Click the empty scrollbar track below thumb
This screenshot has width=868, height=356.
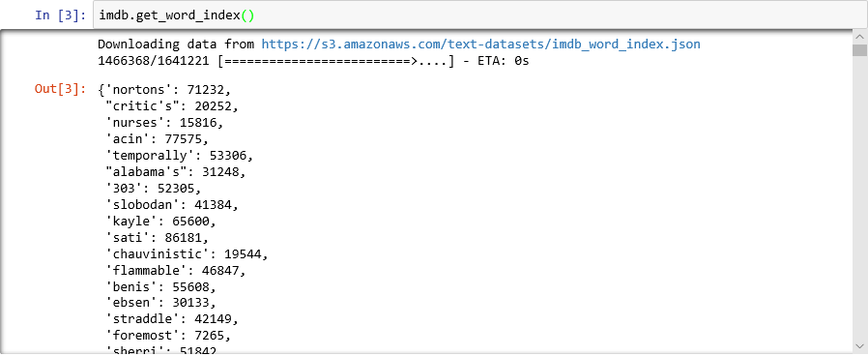point(859,197)
